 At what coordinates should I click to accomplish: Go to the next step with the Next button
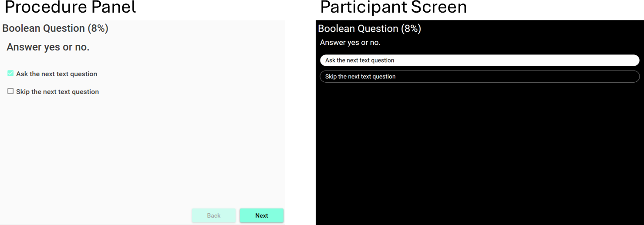[x=262, y=215]
